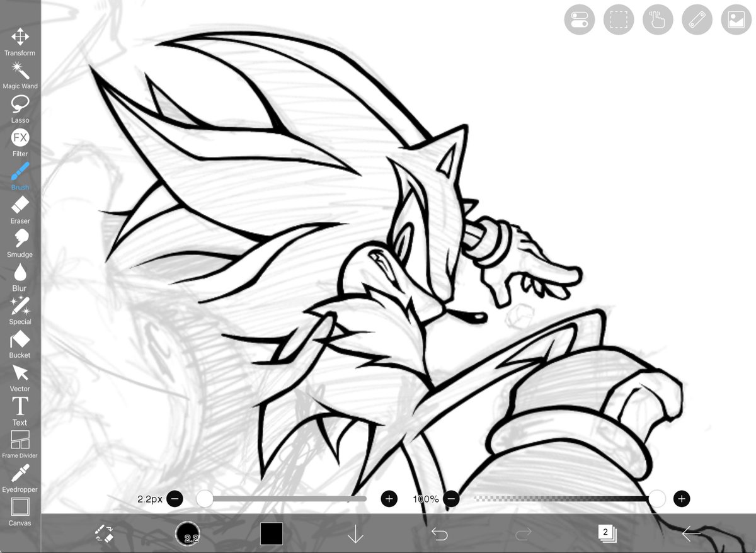
Task: Open the Special tool
Action: [x=20, y=311]
